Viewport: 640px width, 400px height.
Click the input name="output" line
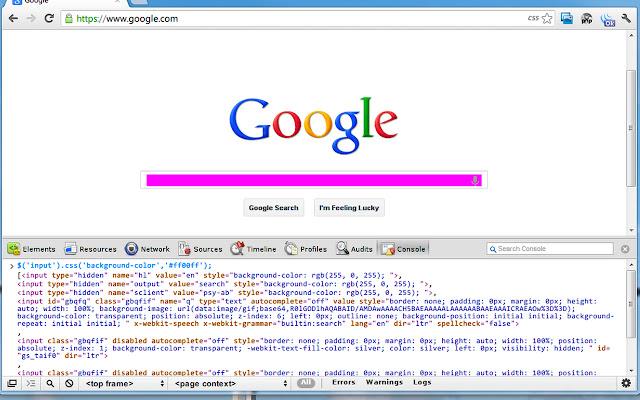(224, 284)
